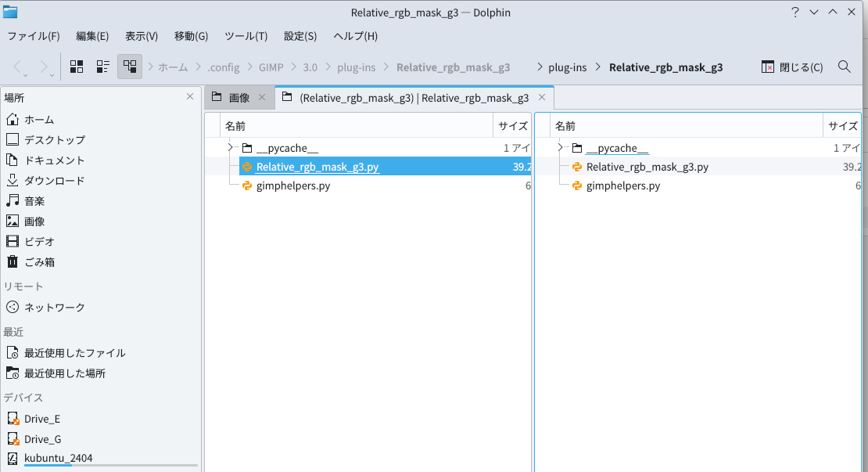This screenshot has width=868, height=472.
Task: Open the 設定(S) menu
Action: [x=300, y=36]
